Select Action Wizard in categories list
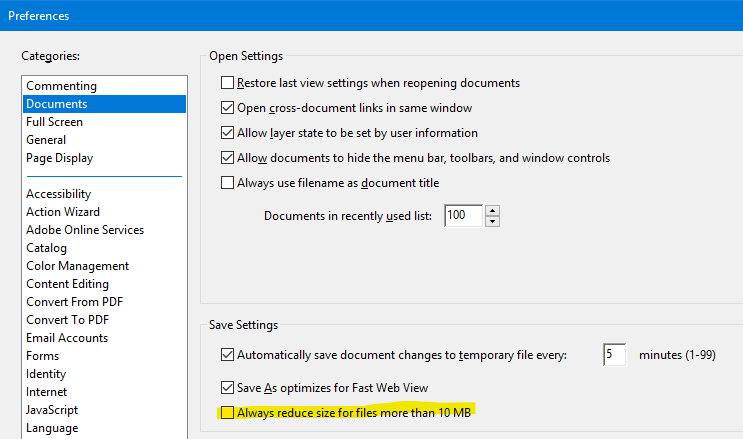Screen dimensions: 743x439 63,212
